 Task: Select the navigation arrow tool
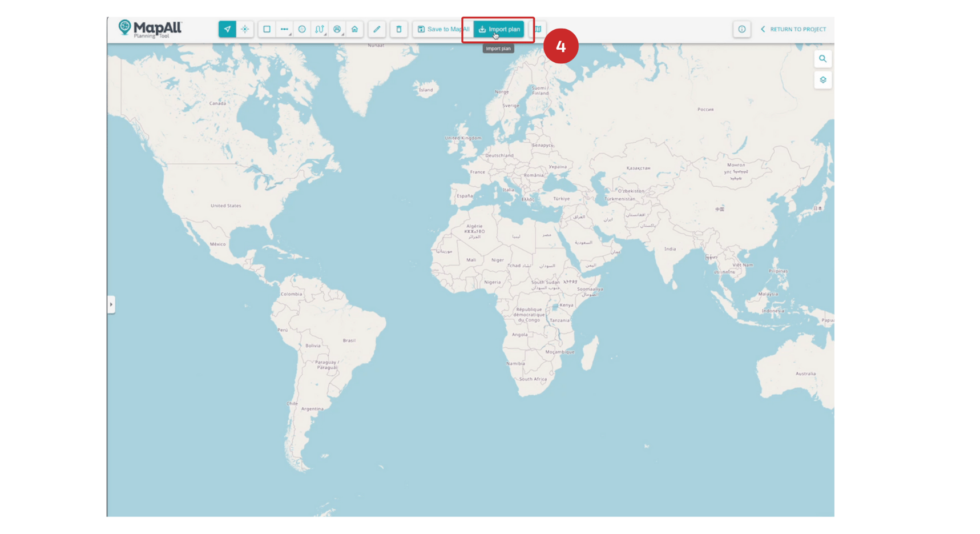click(228, 29)
